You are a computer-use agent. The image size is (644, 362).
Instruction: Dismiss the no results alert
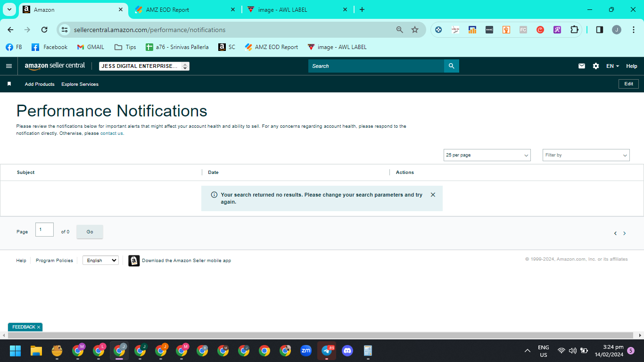(433, 195)
